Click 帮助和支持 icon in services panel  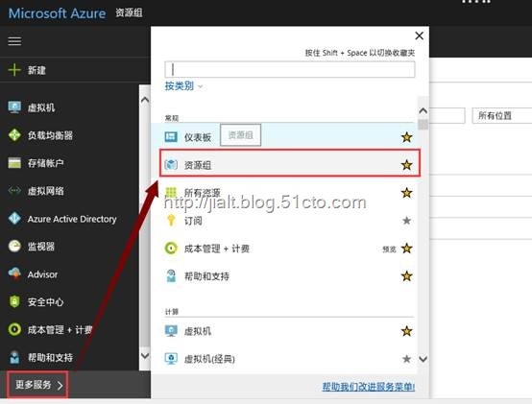click(171, 275)
